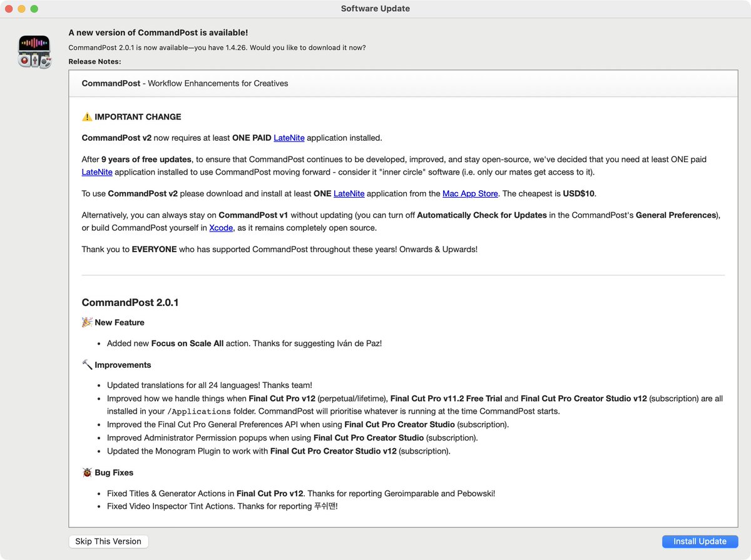Select the CommandPost 2.0.1 heading

pos(130,302)
